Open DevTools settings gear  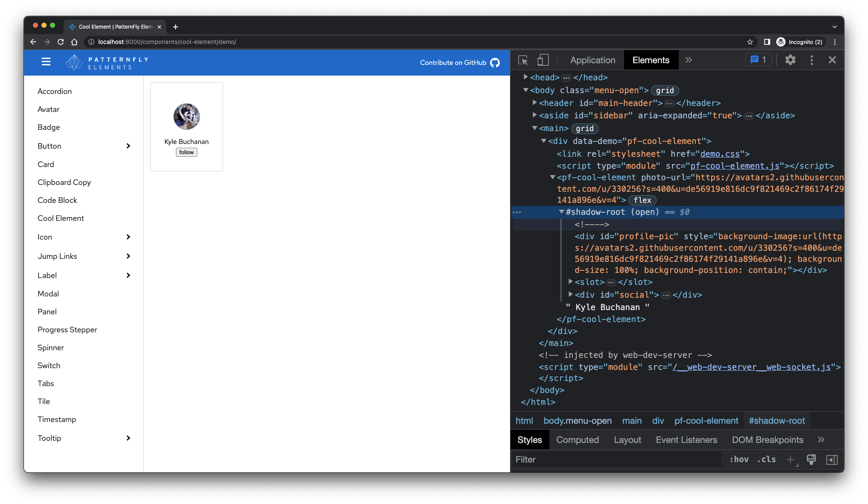click(790, 60)
